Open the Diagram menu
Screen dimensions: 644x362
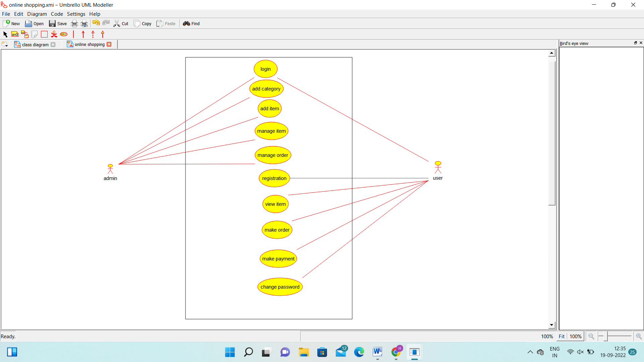coord(37,14)
